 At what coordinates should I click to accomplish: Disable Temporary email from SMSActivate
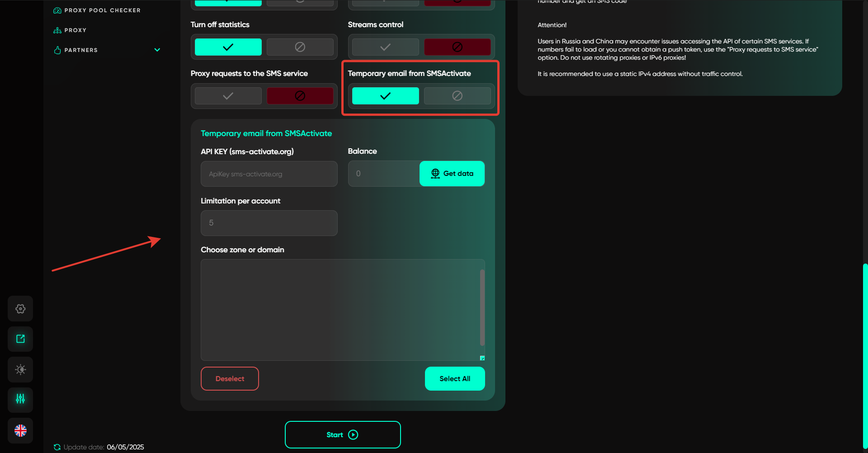[x=457, y=96]
